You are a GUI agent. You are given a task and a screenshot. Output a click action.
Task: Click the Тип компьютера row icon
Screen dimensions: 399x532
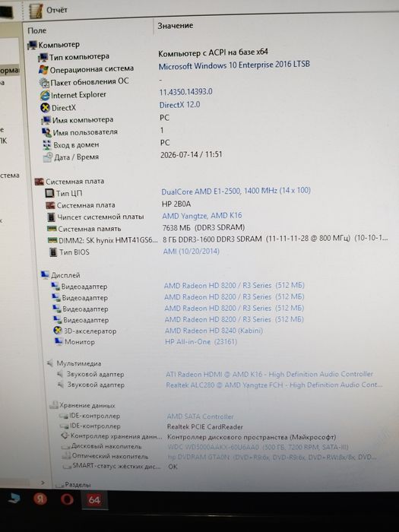click(x=43, y=57)
